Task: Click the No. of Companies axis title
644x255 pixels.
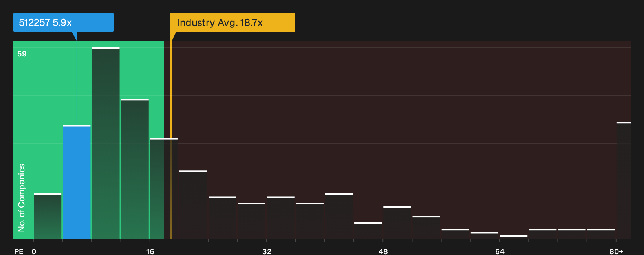Action: (x=22, y=197)
